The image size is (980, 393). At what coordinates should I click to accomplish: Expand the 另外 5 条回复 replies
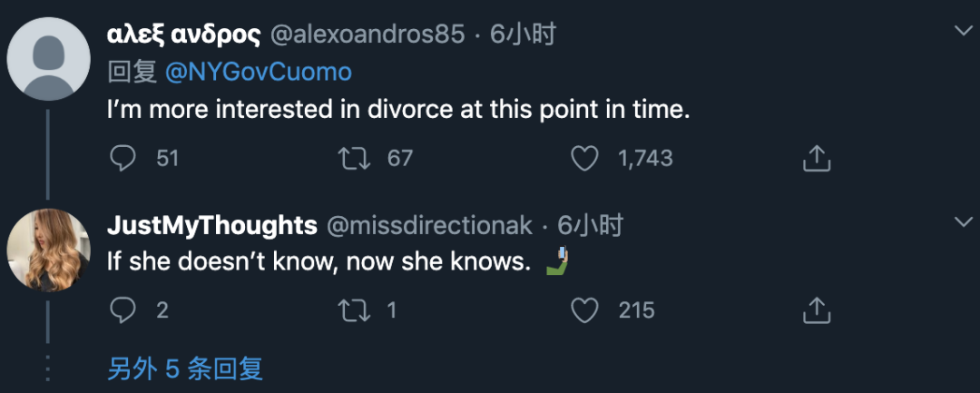click(185, 368)
